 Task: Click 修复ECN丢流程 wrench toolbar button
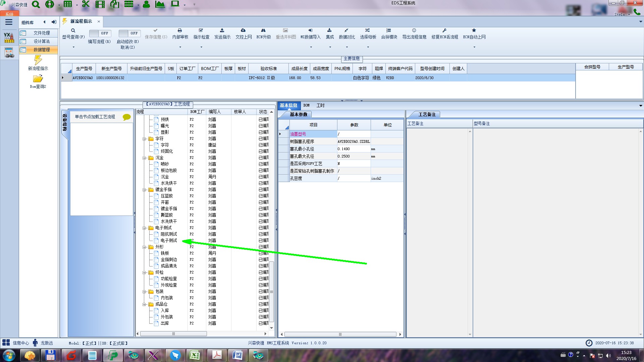[445, 34]
